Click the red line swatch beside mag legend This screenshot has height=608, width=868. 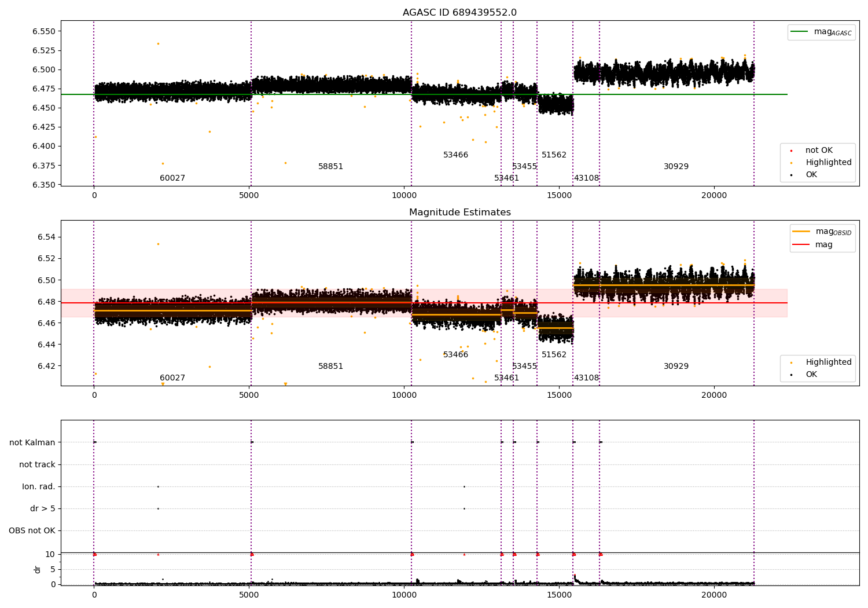point(801,245)
